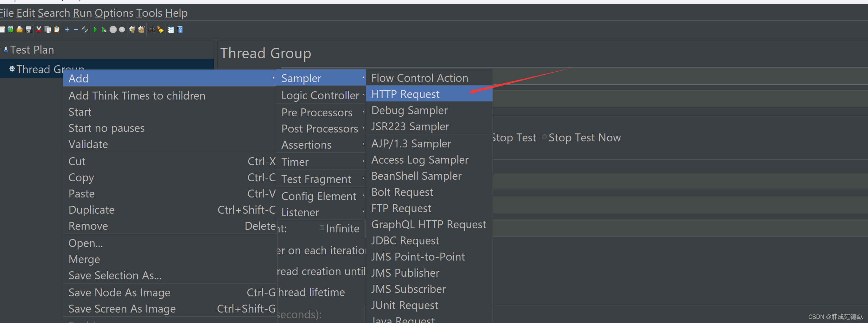Click Validate in the context menu
Image resolution: width=868 pixels, height=323 pixels.
[88, 144]
